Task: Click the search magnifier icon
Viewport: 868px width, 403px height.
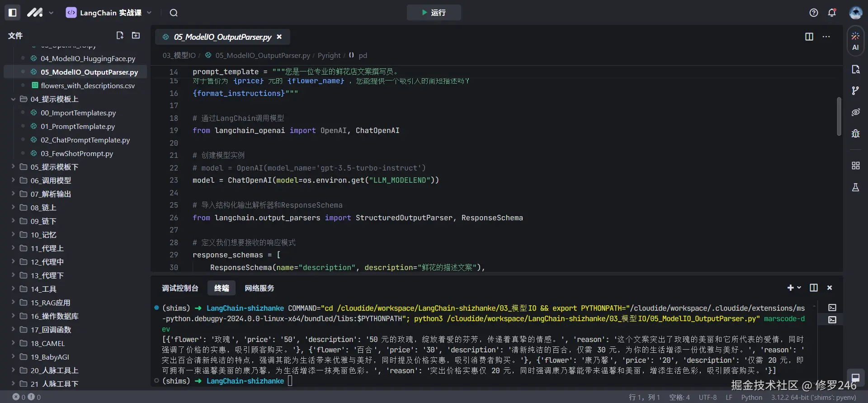Action: (x=174, y=13)
